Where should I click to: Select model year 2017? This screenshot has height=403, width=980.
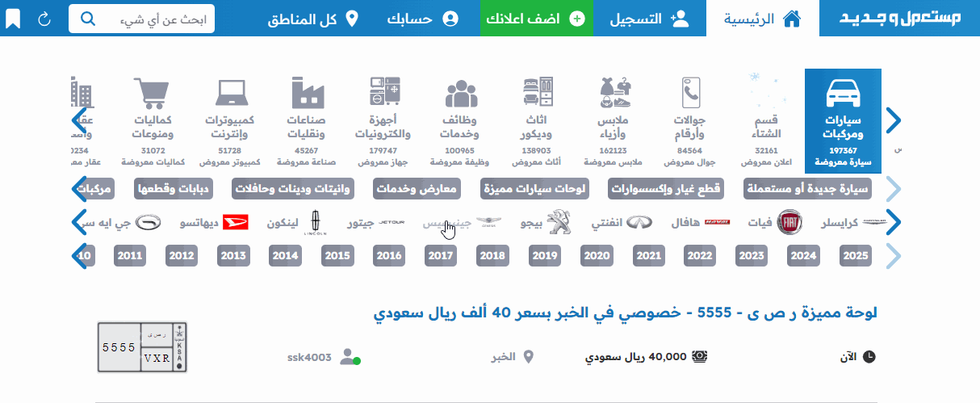[441, 256]
